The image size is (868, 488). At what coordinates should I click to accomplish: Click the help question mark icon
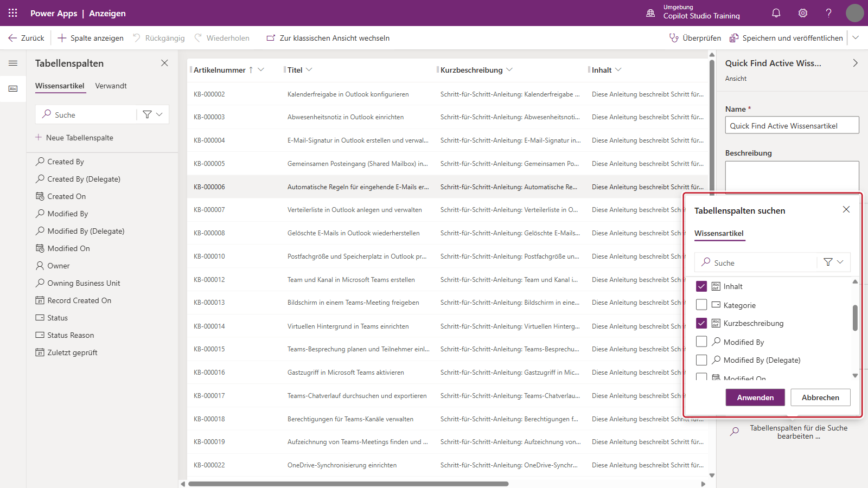(829, 13)
